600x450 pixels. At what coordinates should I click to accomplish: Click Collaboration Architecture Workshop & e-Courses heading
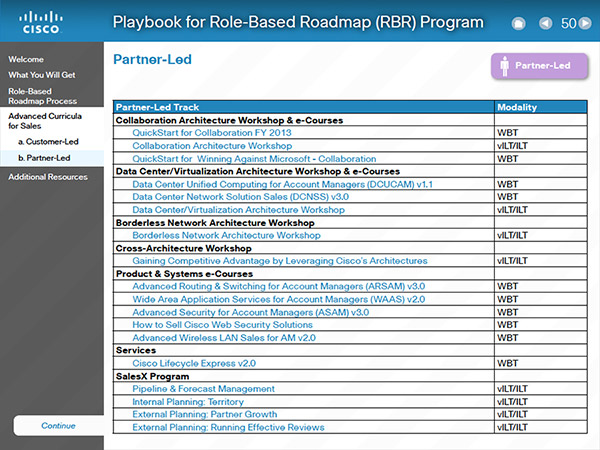click(229, 120)
